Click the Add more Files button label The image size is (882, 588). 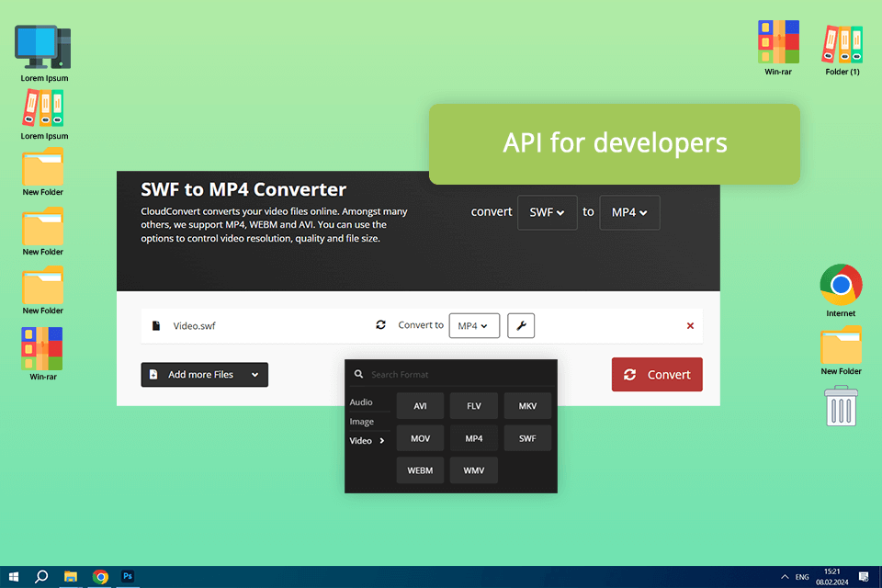[x=200, y=375]
